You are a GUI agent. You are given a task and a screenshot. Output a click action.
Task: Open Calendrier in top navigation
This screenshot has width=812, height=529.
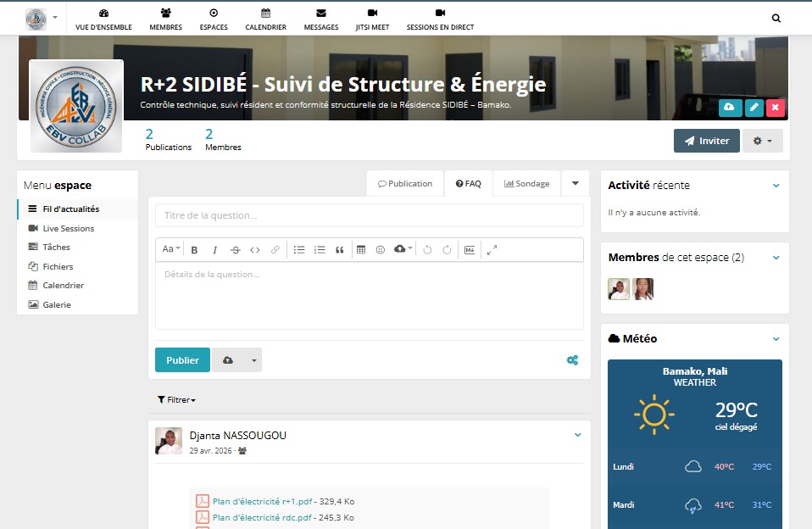pyautogui.click(x=265, y=19)
